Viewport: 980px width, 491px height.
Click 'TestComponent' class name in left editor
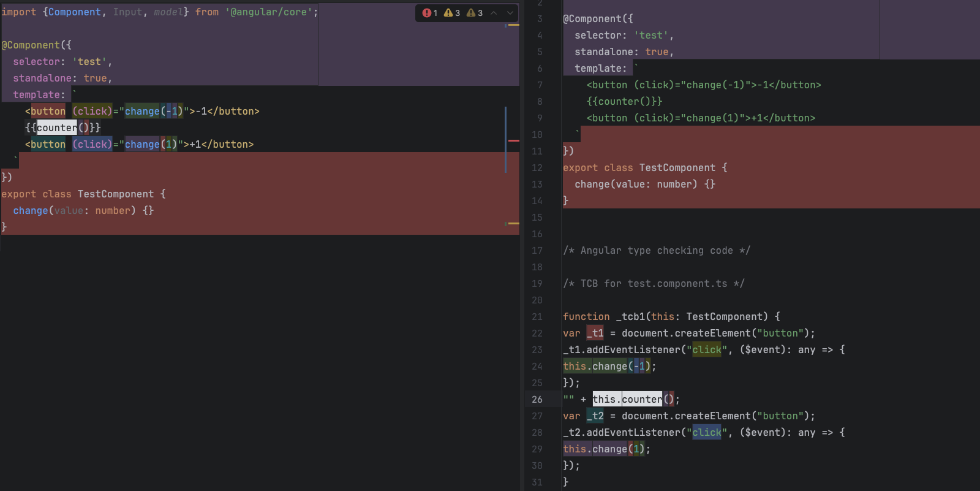click(x=116, y=194)
